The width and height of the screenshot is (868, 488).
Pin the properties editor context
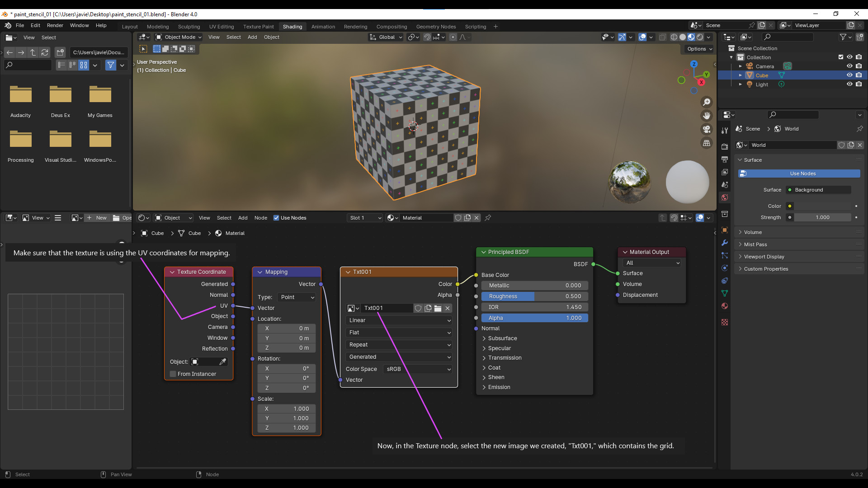click(x=859, y=129)
